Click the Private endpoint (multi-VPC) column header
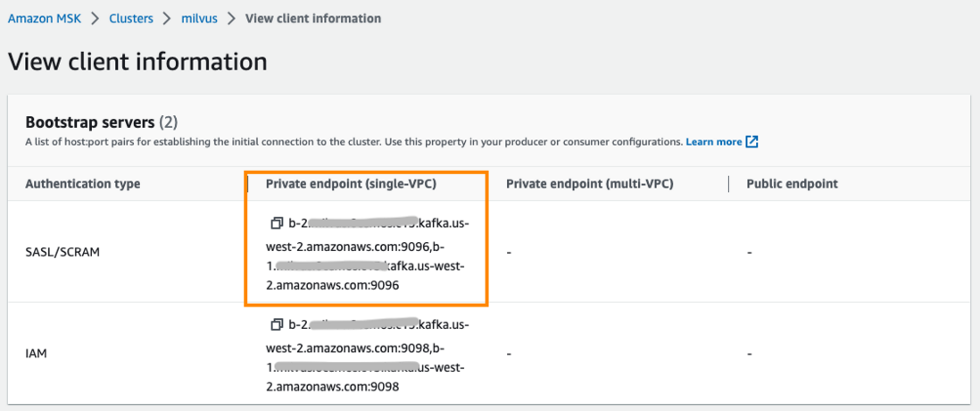 tap(589, 184)
